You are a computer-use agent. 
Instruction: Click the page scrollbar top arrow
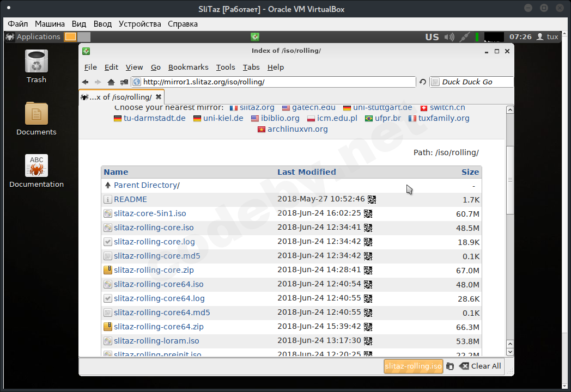point(510,110)
